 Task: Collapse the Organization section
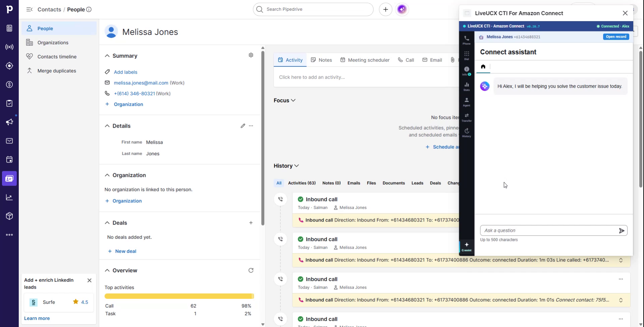pos(107,175)
